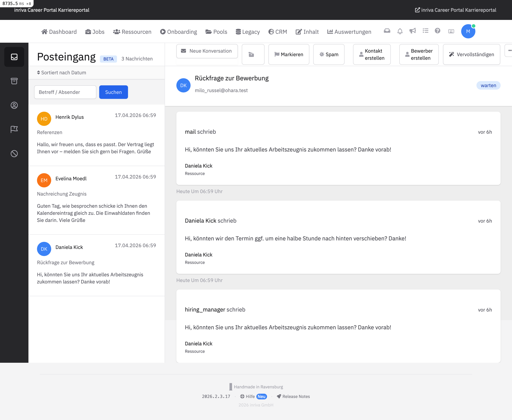Open the CRM section
Image resolution: width=512 pixels, height=420 pixels.
[278, 32]
